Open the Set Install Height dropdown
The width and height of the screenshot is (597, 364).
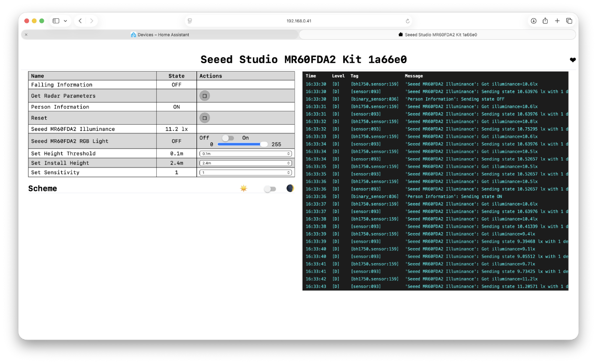click(245, 163)
